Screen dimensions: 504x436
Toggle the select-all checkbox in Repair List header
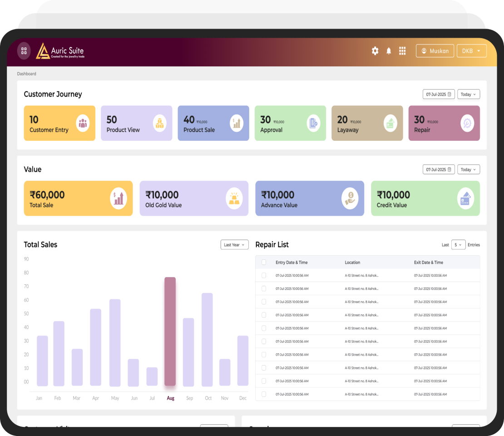(x=264, y=262)
